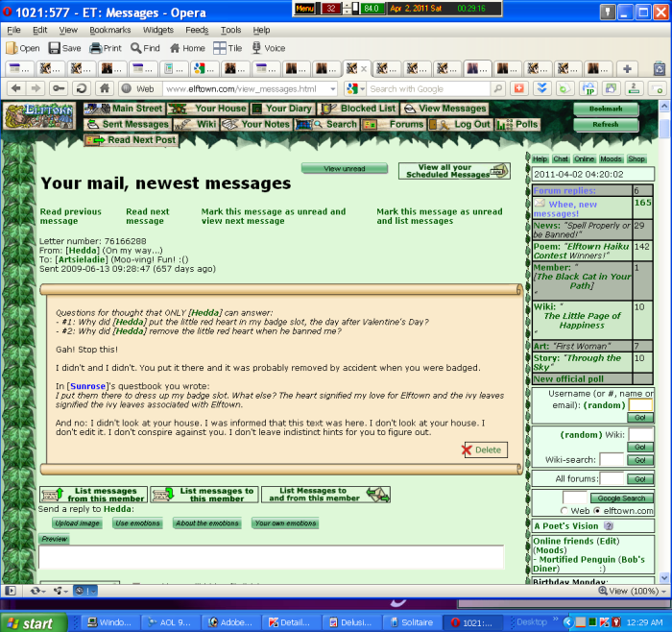Image resolution: width=672 pixels, height=632 pixels.
Task: Open the Widgets menu
Action: (158, 30)
